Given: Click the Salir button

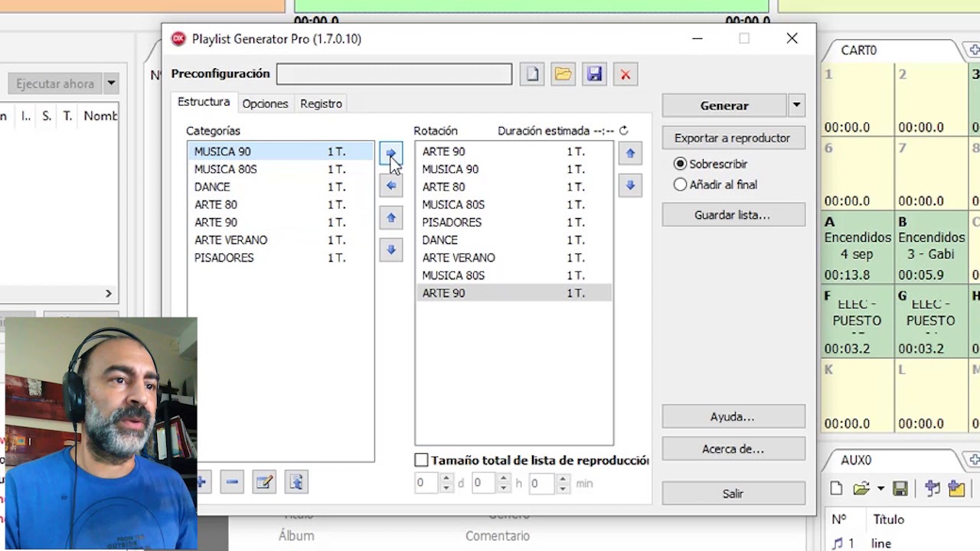Looking at the screenshot, I should point(733,494).
